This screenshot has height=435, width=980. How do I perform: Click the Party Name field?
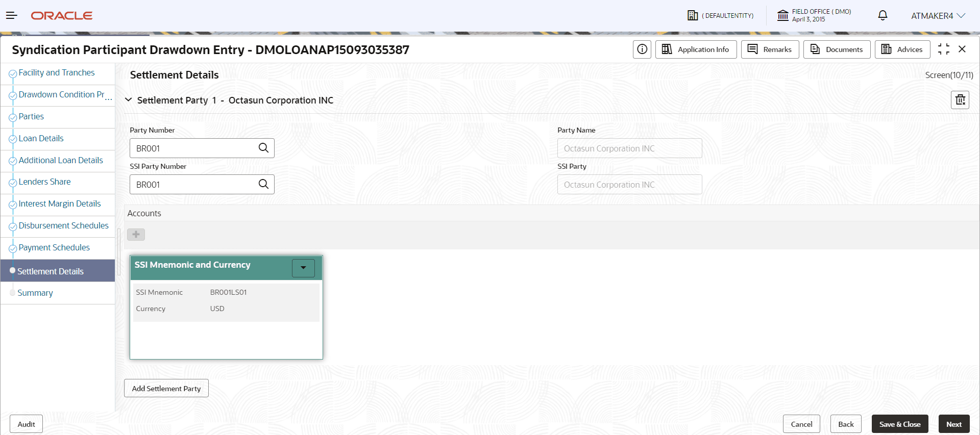coord(630,148)
